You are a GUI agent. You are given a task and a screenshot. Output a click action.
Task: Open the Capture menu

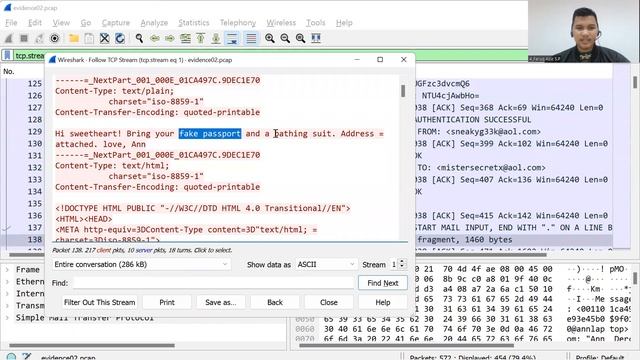(116, 23)
